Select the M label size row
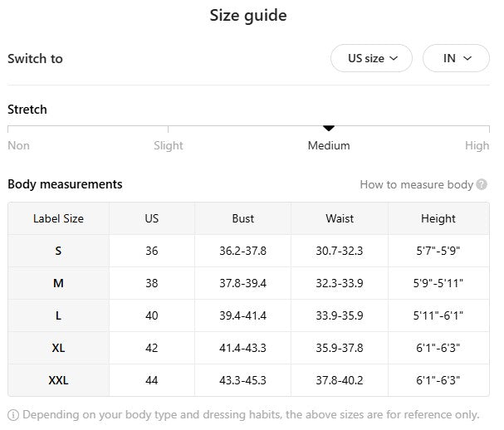 pyautogui.click(x=58, y=283)
